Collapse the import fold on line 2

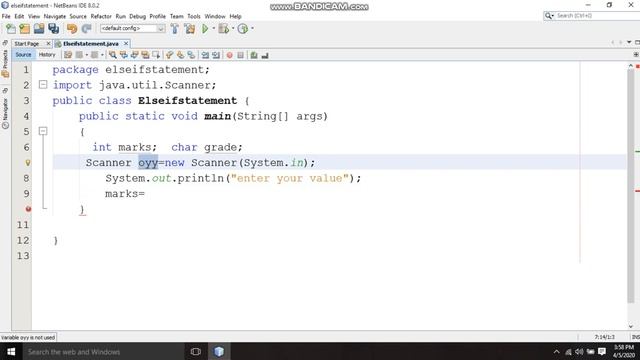43,84
